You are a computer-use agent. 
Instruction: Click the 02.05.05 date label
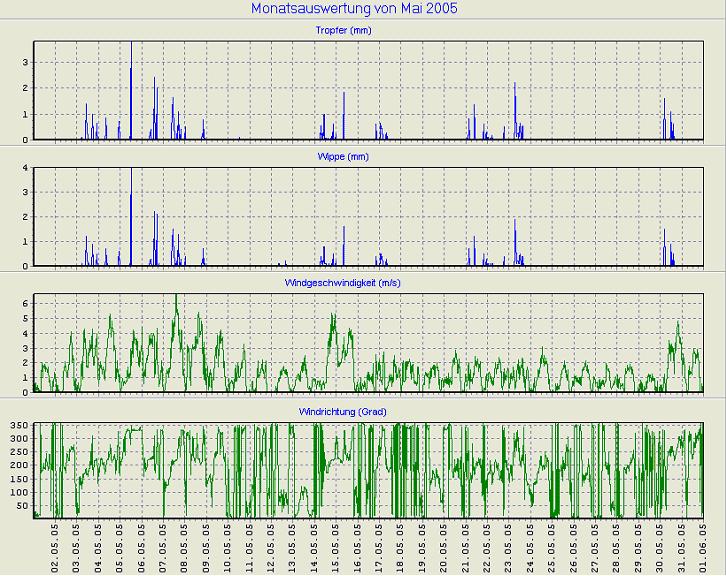(x=55, y=547)
